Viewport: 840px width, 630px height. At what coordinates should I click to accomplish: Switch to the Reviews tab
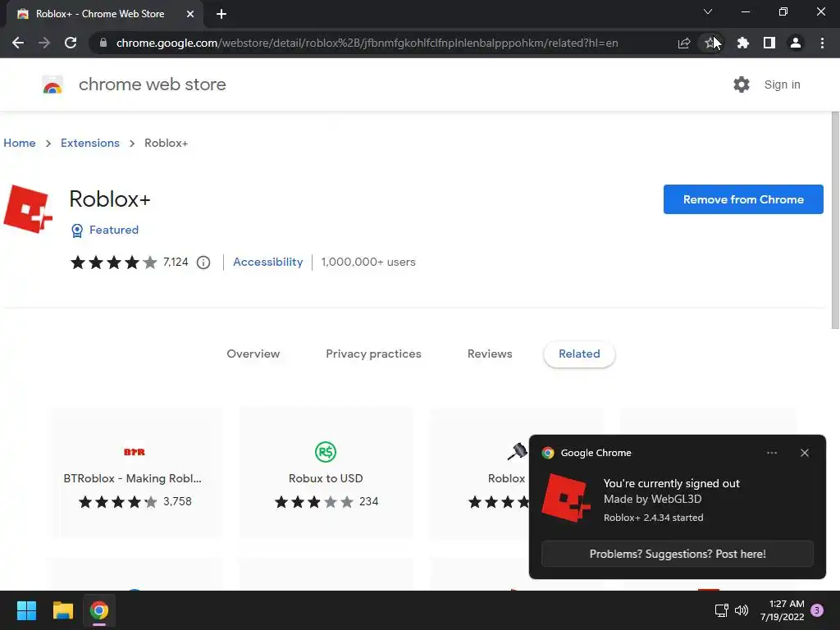click(x=490, y=354)
